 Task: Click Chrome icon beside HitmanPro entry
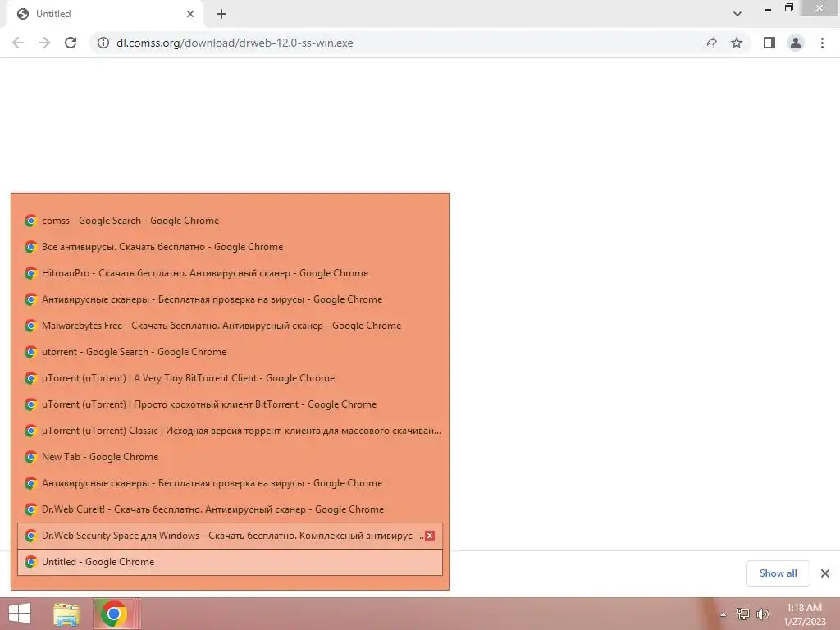coord(30,273)
